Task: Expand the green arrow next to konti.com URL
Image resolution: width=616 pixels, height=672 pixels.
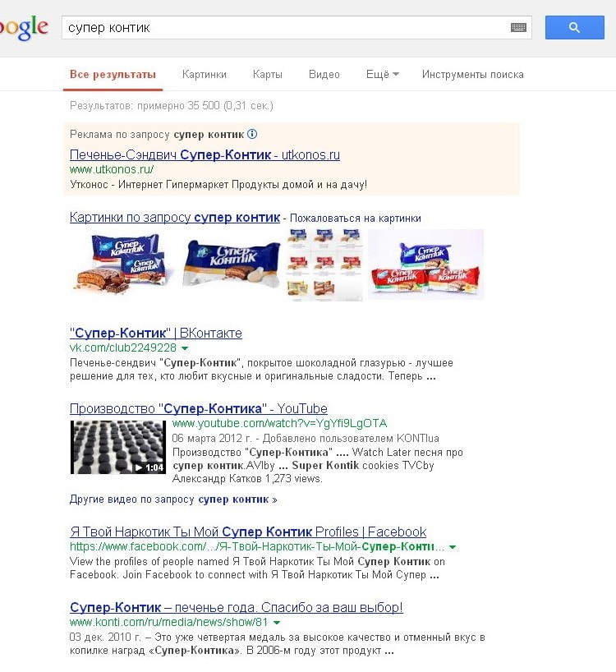Action: 277,622
